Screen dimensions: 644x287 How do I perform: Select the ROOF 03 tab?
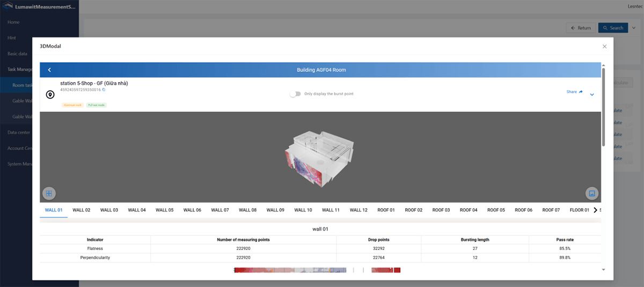tap(441, 210)
